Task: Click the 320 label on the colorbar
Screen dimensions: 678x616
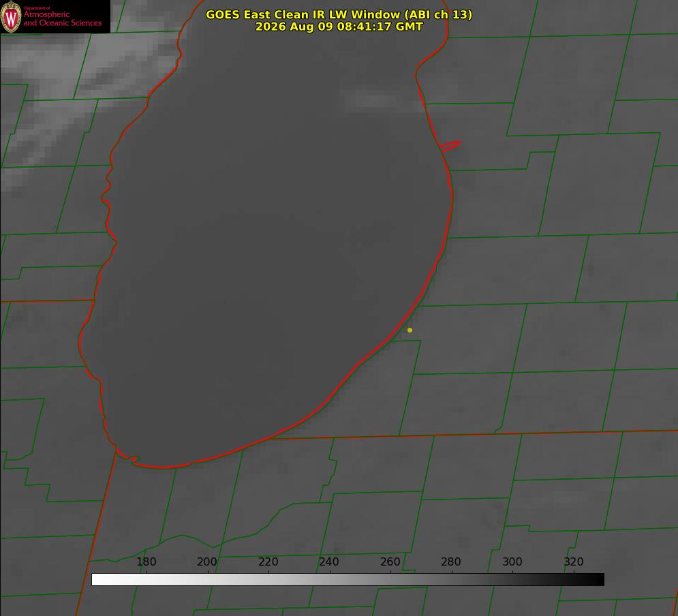Action: [x=574, y=561]
